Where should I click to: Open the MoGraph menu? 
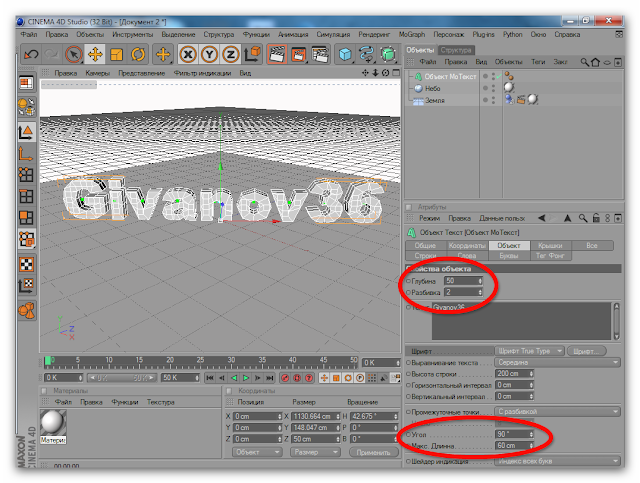pyautogui.click(x=411, y=35)
